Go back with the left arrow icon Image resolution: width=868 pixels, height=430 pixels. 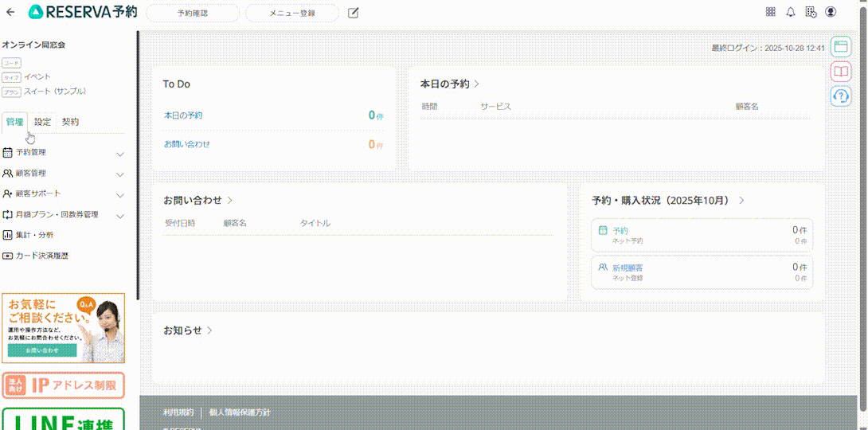click(x=10, y=12)
